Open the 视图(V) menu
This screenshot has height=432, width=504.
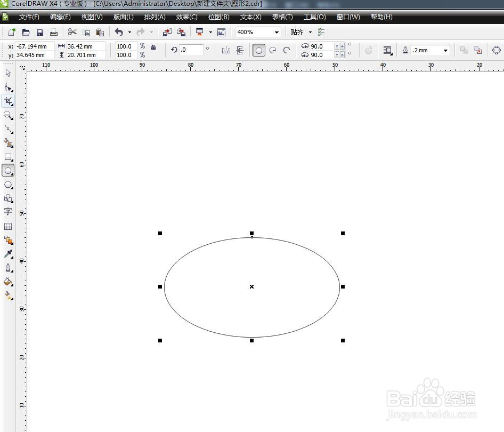click(92, 17)
